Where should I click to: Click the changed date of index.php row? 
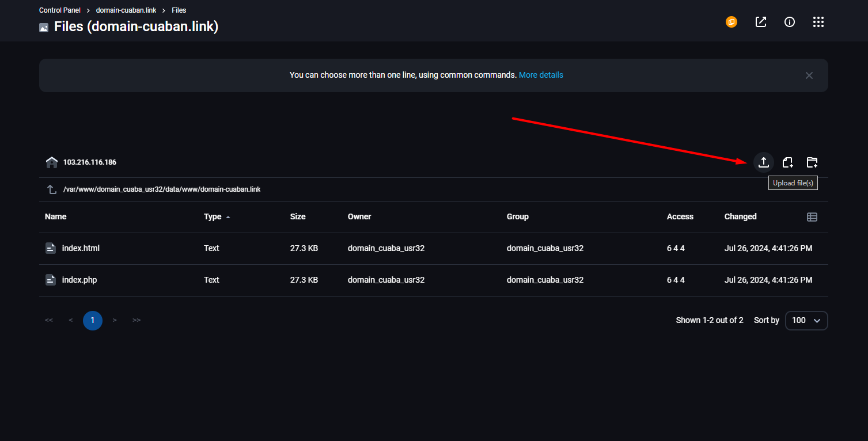tap(768, 280)
